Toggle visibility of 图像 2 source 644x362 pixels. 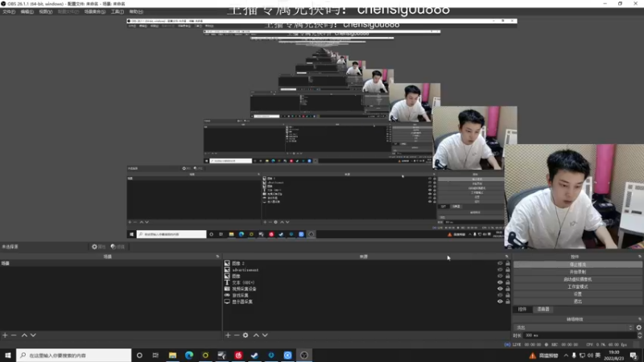point(500,264)
